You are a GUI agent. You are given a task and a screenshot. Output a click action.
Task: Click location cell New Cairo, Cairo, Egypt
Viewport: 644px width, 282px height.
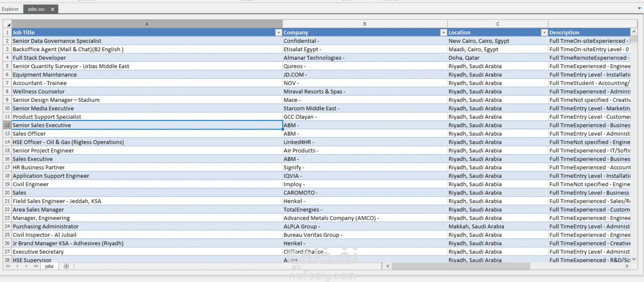pos(498,41)
